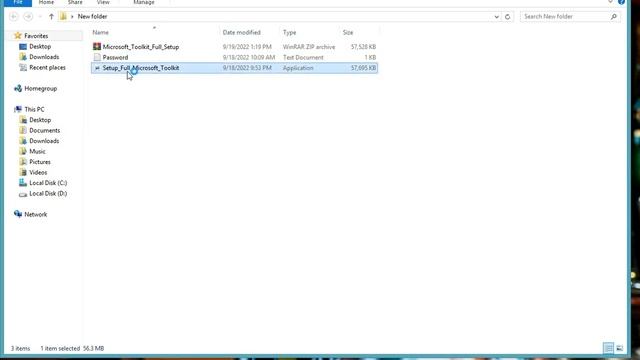Click the Setup_Full_Microsoft_Toolkit file name
640x360 pixels.
tap(141, 68)
